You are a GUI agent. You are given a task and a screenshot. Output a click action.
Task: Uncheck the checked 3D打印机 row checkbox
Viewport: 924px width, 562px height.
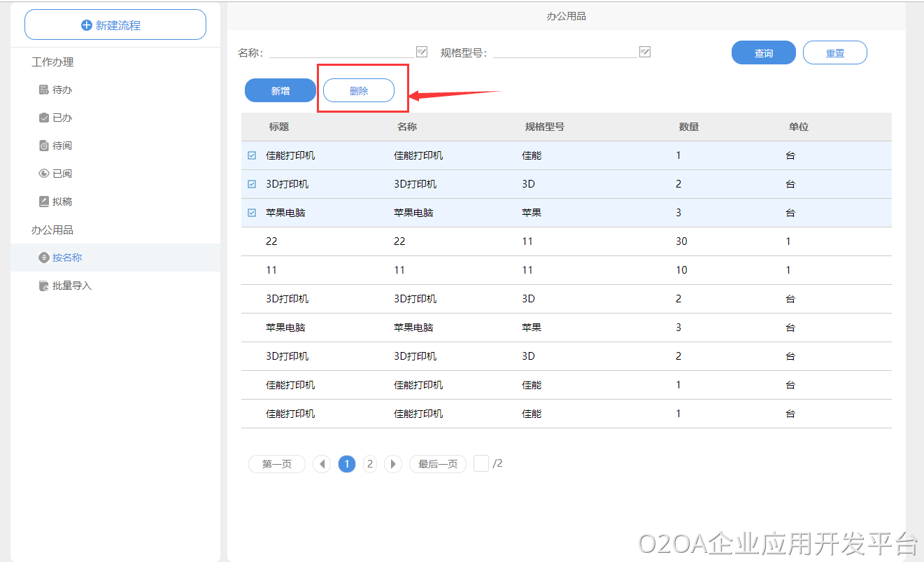252,184
